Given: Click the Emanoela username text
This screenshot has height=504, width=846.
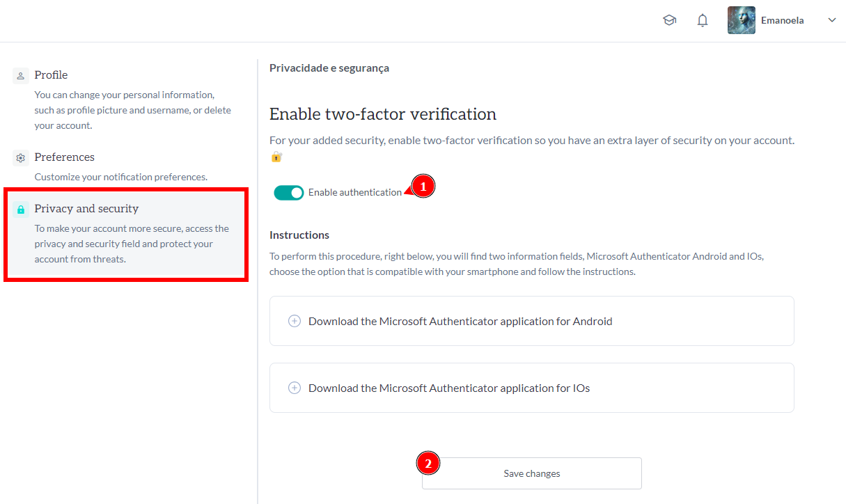Looking at the screenshot, I should 782,20.
